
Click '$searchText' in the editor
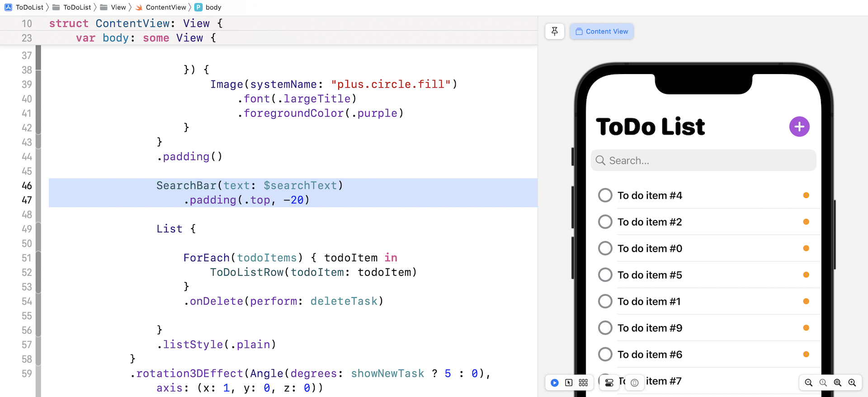tap(300, 186)
